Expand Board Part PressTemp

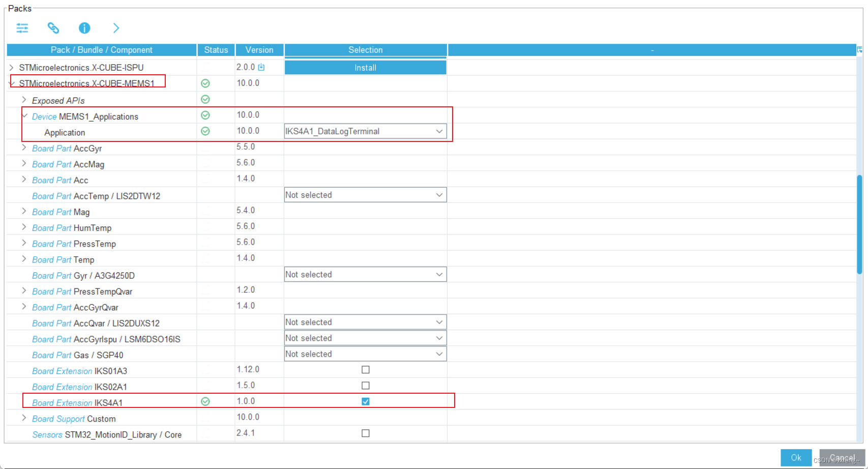coord(24,243)
